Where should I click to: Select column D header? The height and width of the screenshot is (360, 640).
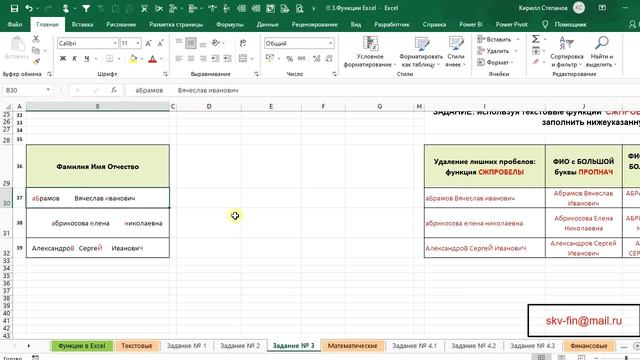pos(209,107)
